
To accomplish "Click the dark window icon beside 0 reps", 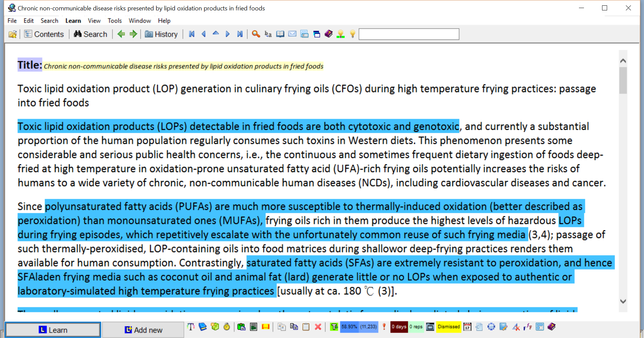I will coord(430,327).
